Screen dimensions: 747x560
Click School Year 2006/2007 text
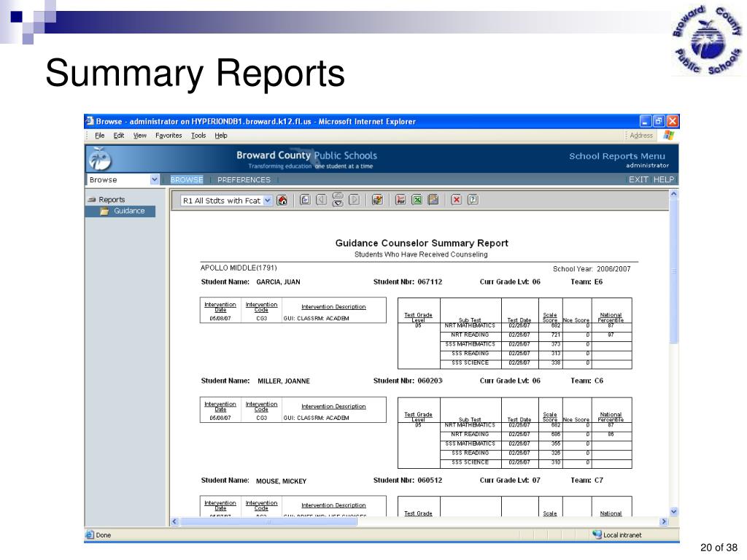[x=592, y=268]
